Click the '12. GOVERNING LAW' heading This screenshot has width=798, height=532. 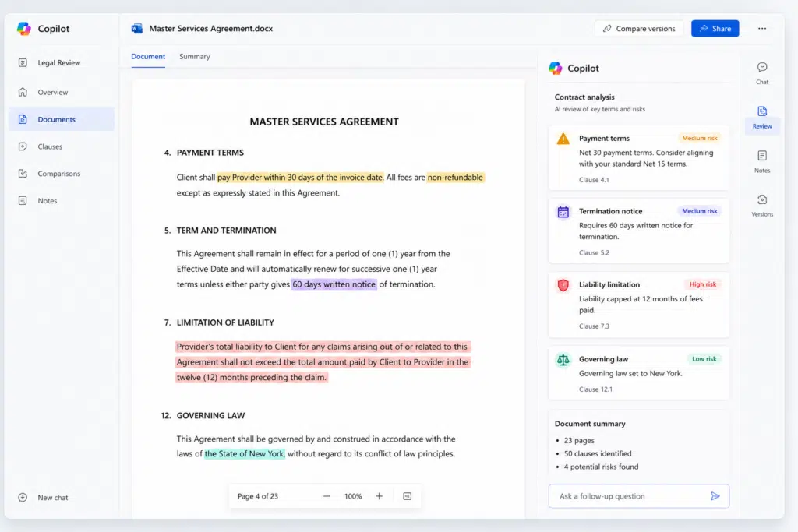203,415
